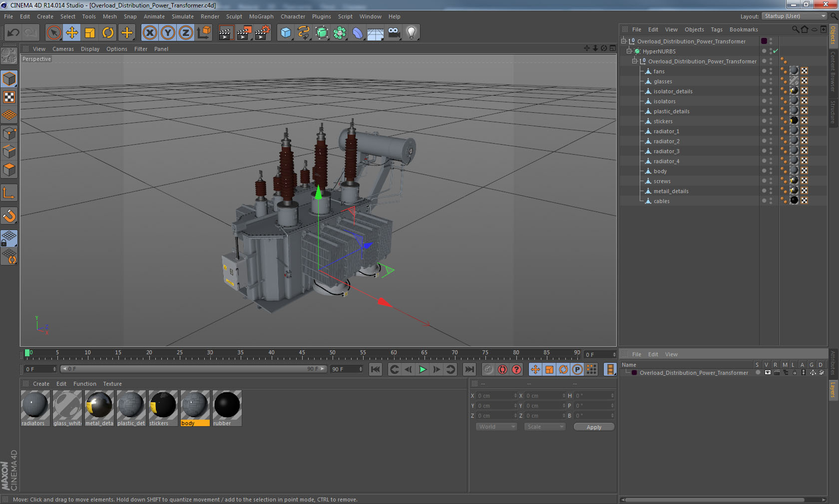
Task: Open the Scale mode dropdown
Action: coord(545,427)
